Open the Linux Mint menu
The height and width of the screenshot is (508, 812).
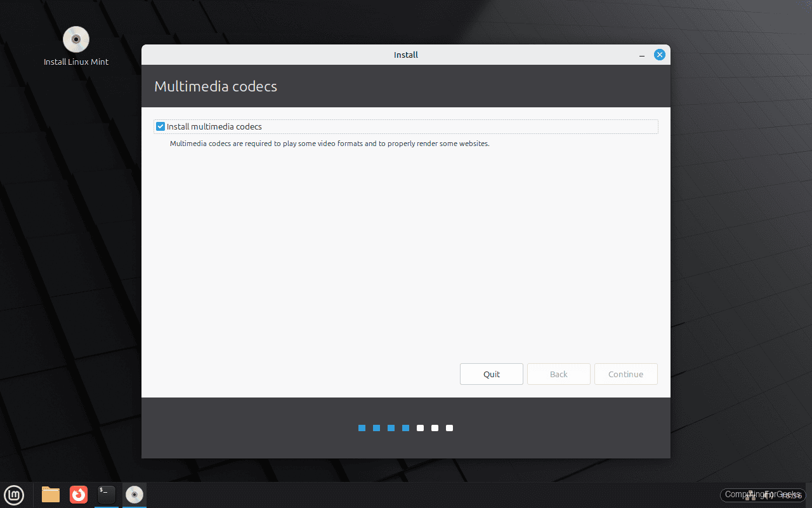click(14, 495)
